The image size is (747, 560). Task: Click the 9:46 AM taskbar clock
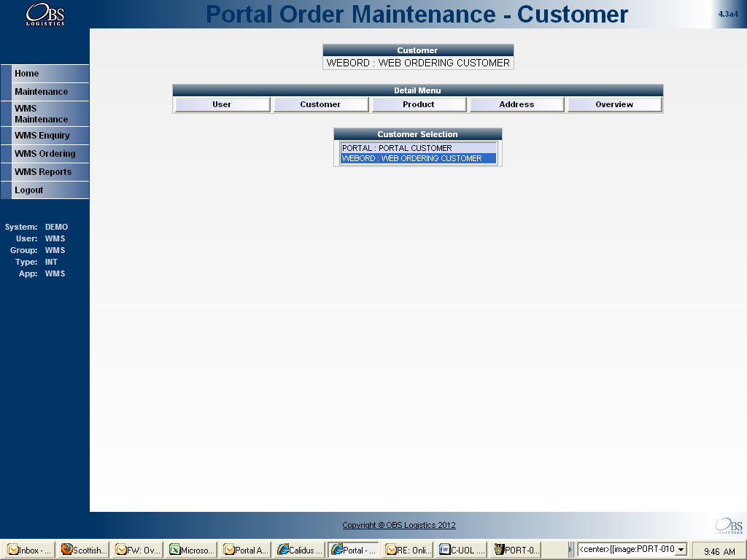tap(719, 551)
